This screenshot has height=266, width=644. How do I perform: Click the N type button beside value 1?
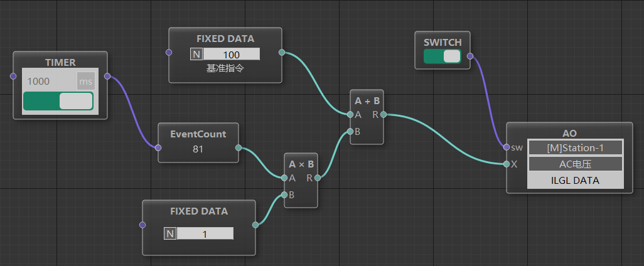tap(170, 234)
